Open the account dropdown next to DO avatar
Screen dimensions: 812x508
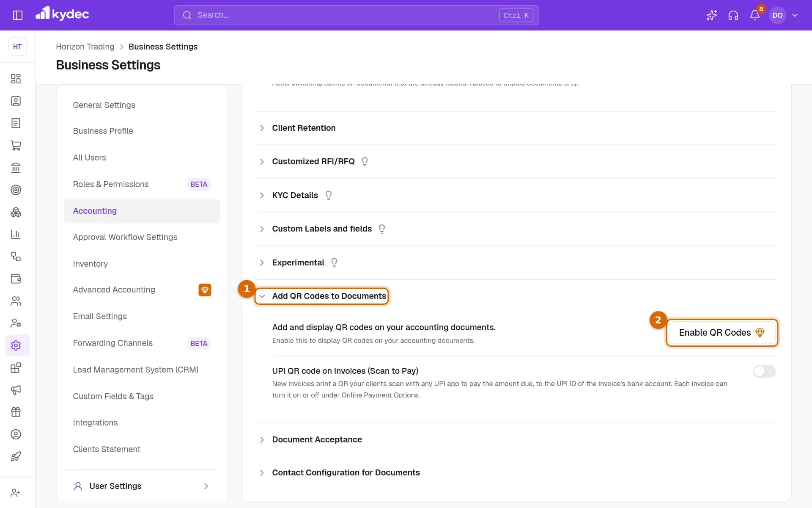click(795, 15)
